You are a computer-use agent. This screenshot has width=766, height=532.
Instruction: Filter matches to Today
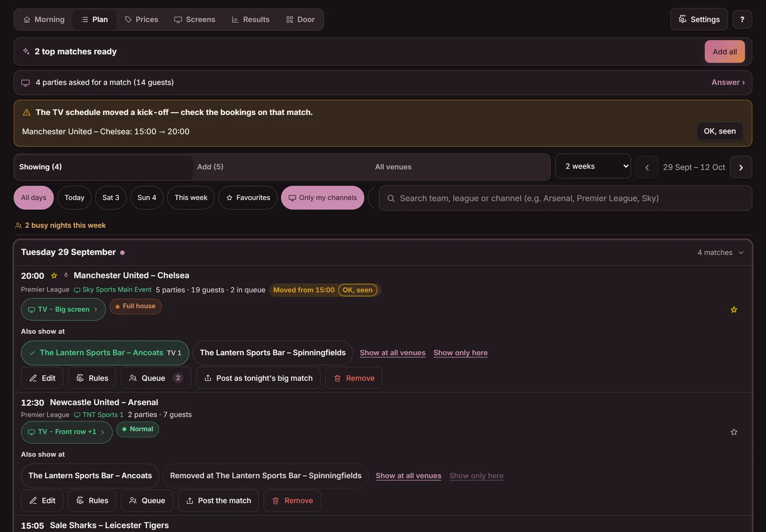(74, 198)
